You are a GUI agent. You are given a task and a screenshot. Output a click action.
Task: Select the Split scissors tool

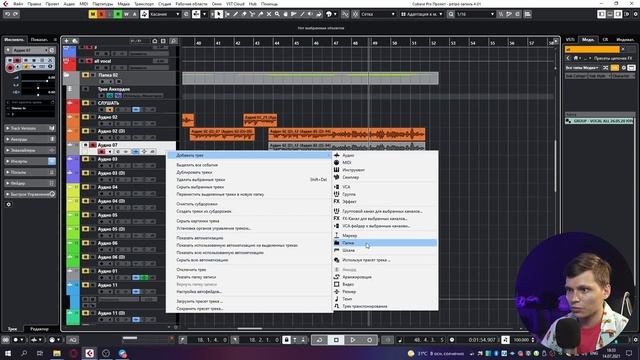pyautogui.click(x=252, y=14)
